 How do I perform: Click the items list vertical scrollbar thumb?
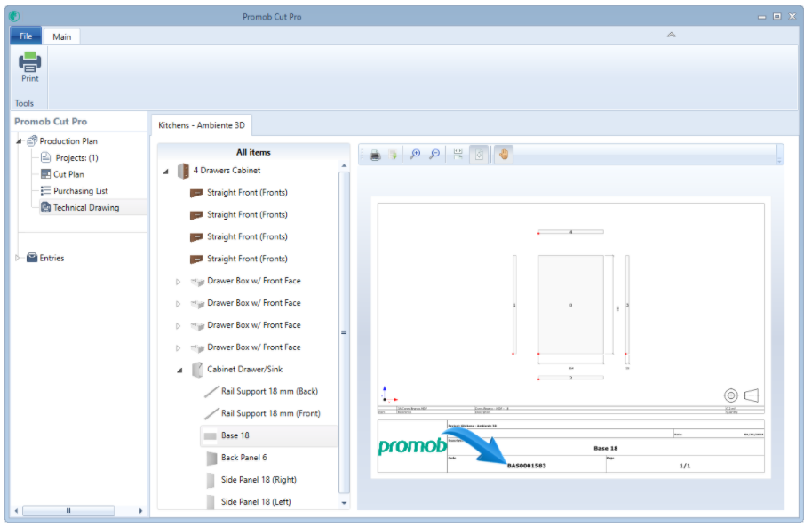[x=344, y=332]
